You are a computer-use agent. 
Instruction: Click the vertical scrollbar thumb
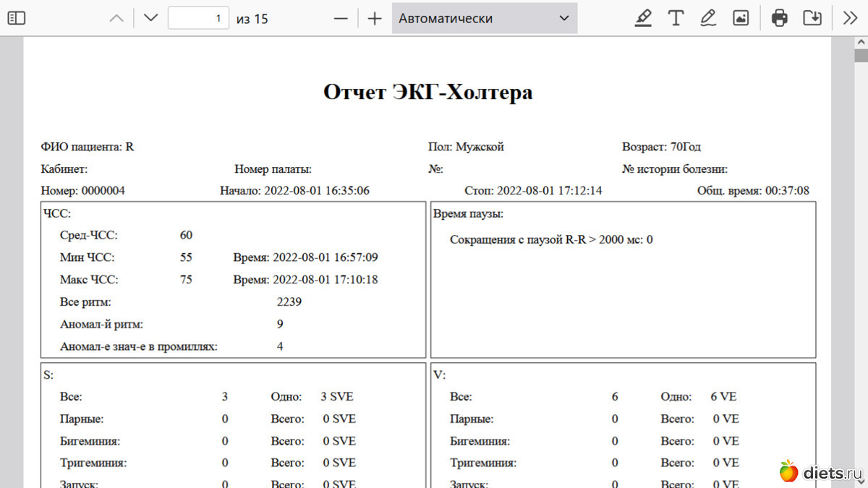point(861,56)
